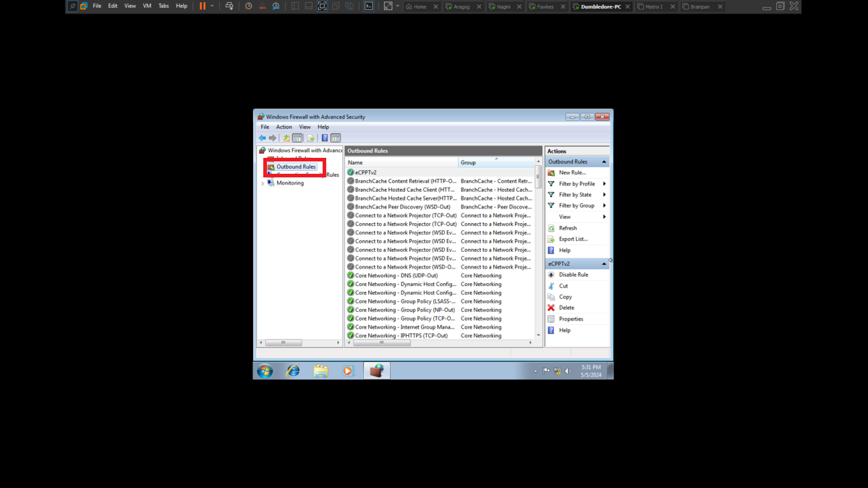Sort rules by Group column header
Screen dimensions: 868x488
[x=496, y=162]
